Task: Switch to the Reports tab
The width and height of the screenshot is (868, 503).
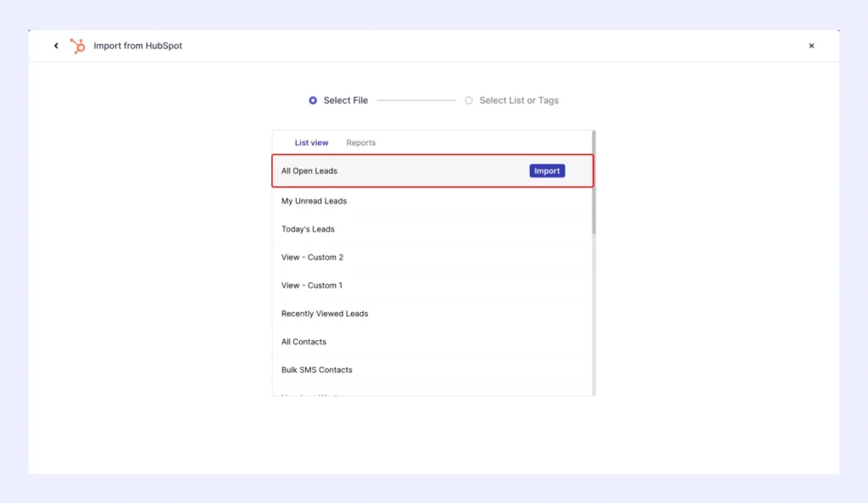Action: click(x=360, y=142)
